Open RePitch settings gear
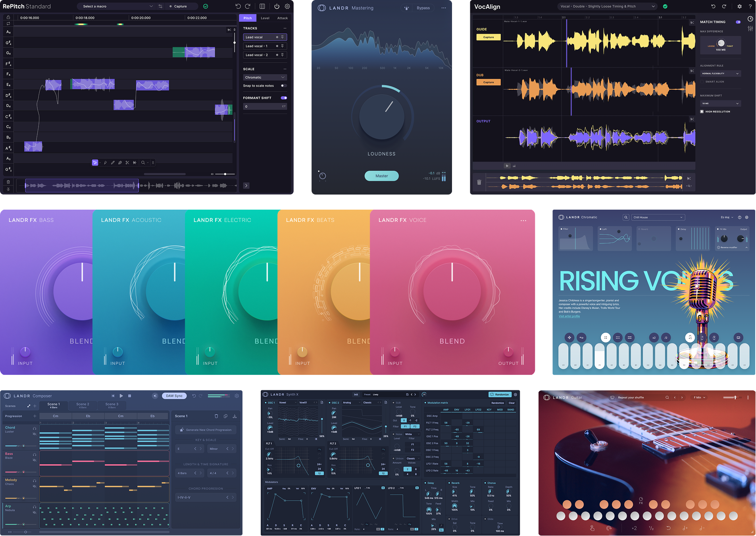This screenshot has width=756, height=536. point(287,6)
